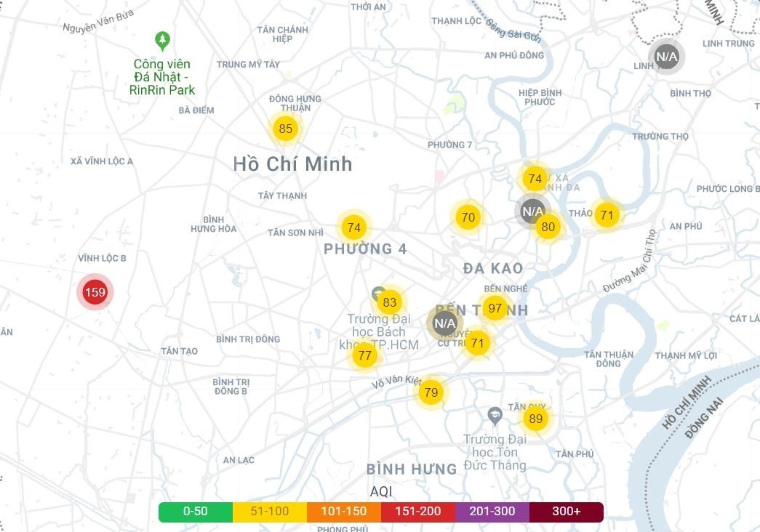The height and width of the screenshot is (532, 760).
Task: Select the red 151-200 legend swatch
Action: 417,512
